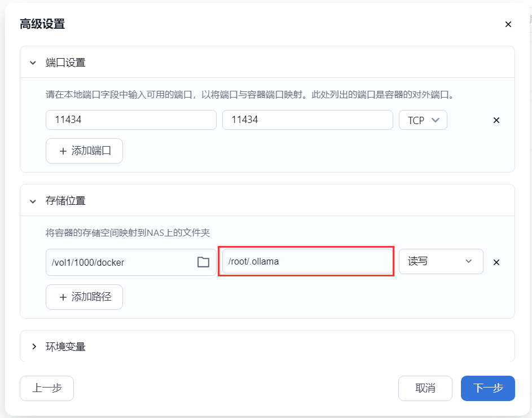Screen dimensions: 532x418
Task: Open the 读写 permission dropdown
Action: (x=441, y=261)
